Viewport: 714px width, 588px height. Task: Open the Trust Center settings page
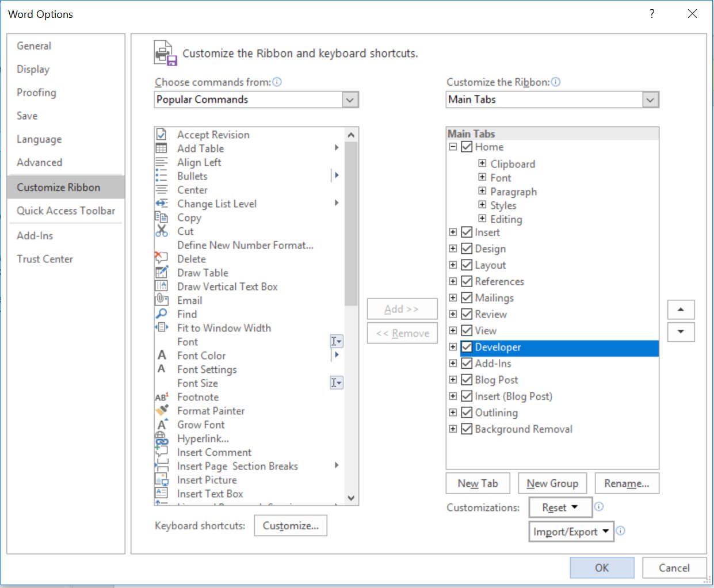coord(45,259)
